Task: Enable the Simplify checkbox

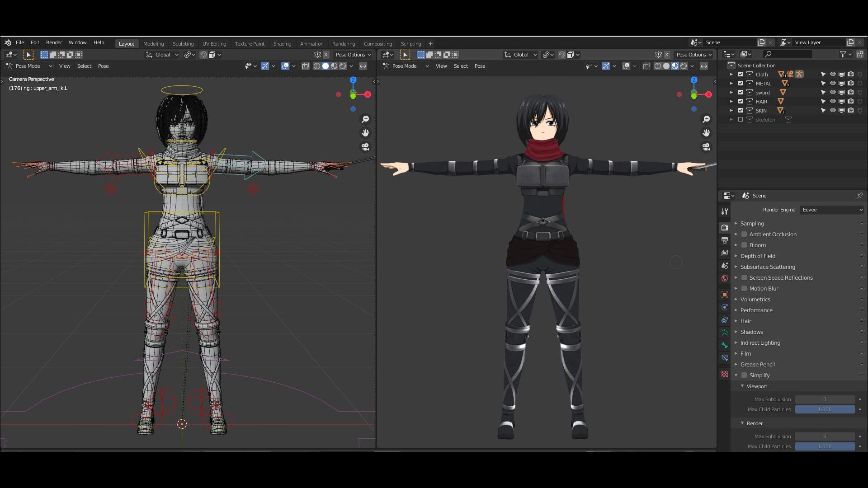Action: (744, 375)
